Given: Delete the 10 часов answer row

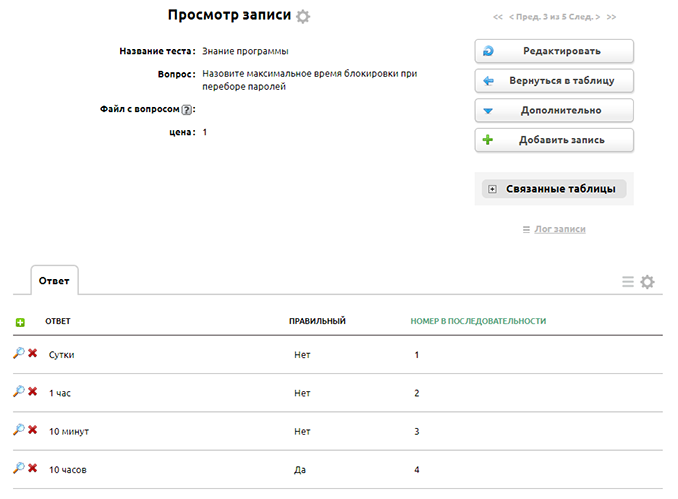Looking at the screenshot, I should click(x=32, y=468).
